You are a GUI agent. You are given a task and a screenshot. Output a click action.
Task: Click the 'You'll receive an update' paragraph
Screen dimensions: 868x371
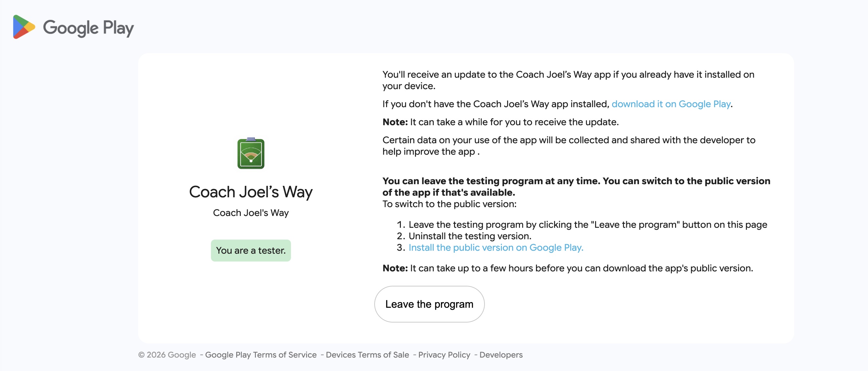click(x=568, y=80)
